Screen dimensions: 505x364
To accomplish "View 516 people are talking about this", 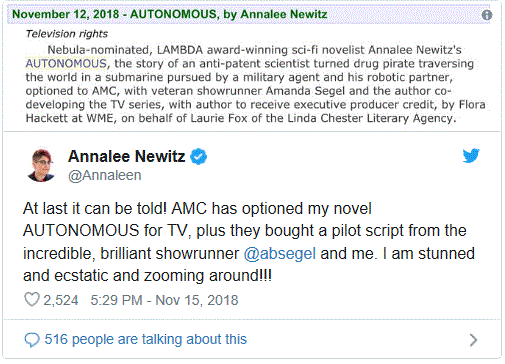I will pyautogui.click(x=146, y=339).
